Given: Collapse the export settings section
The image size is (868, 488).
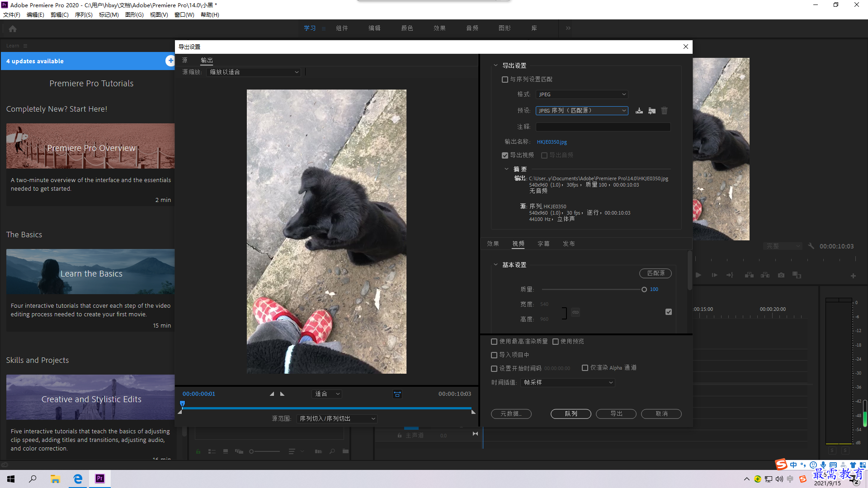Looking at the screenshot, I should (495, 66).
